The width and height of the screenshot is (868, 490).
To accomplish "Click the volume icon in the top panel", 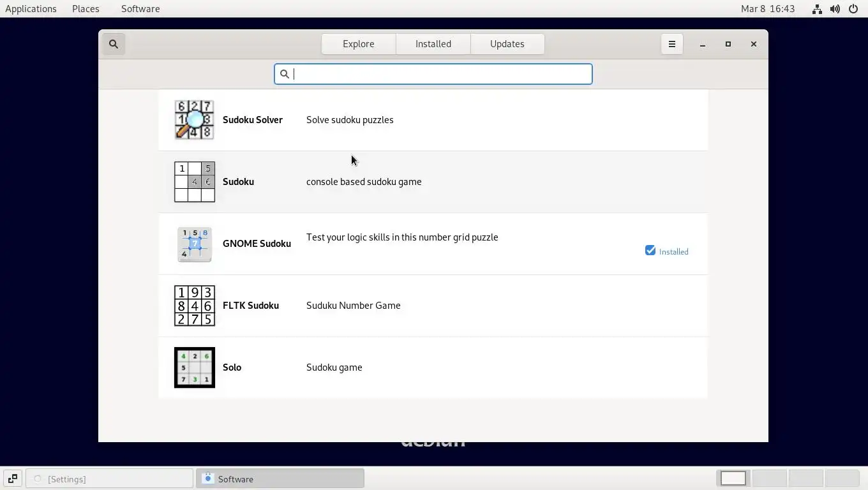I will pyautogui.click(x=835, y=9).
